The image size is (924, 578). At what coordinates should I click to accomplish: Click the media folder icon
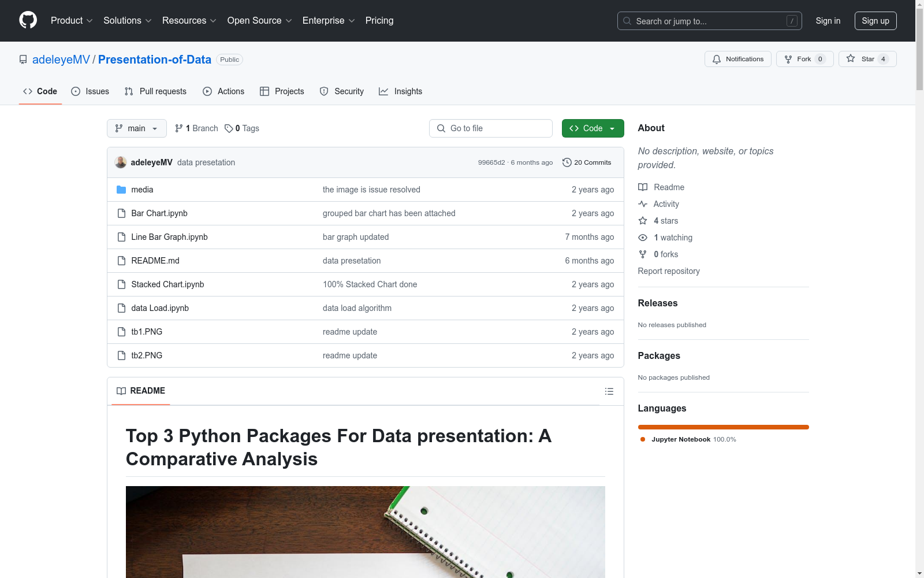click(x=121, y=190)
